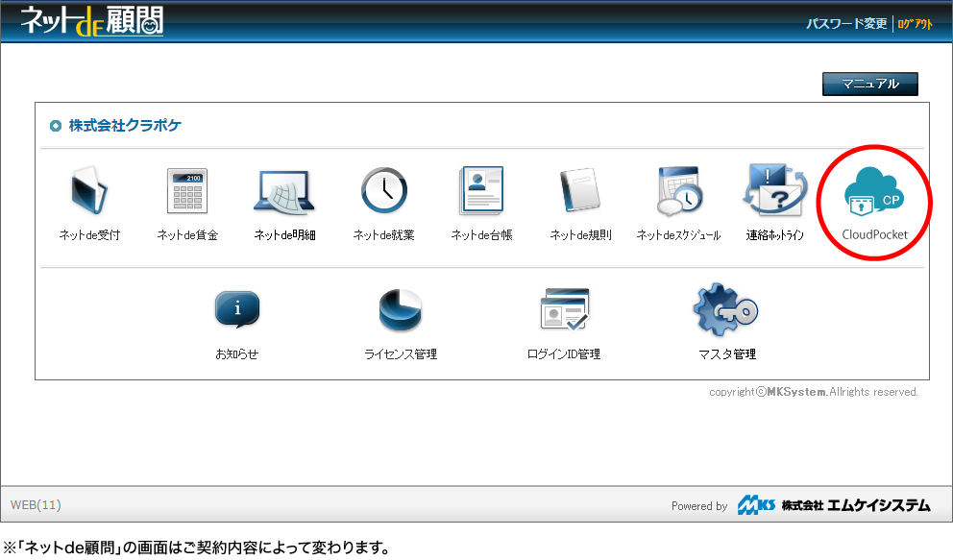Open the 連絡ホットライン mail icon
The height and width of the screenshot is (560, 953).
(x=775, y=190)
